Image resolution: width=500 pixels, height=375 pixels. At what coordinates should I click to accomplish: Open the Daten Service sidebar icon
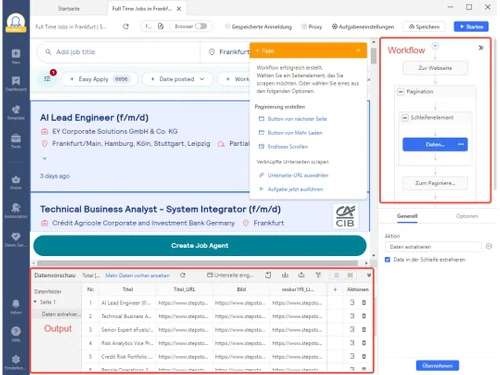[16, 237]
